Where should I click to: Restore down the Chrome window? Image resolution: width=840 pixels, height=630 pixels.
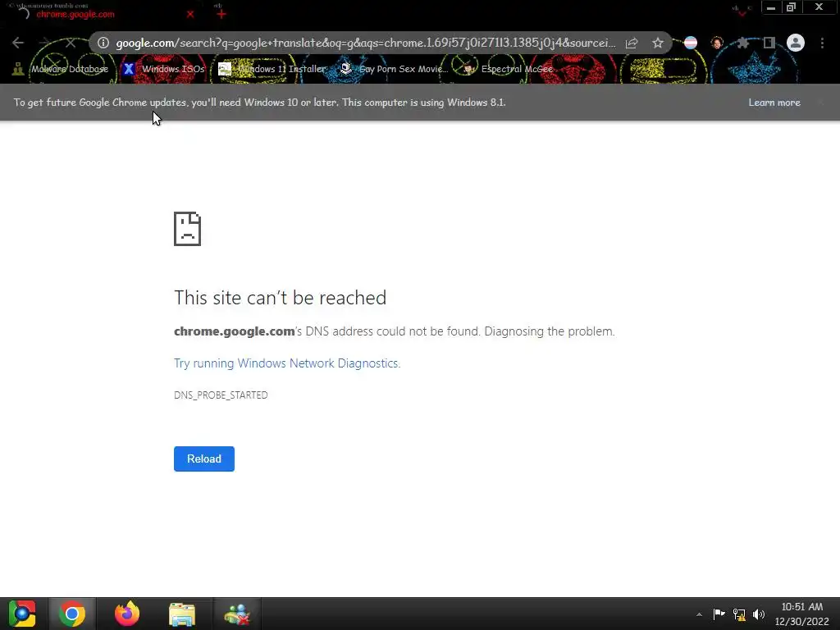tap(792, 7)
